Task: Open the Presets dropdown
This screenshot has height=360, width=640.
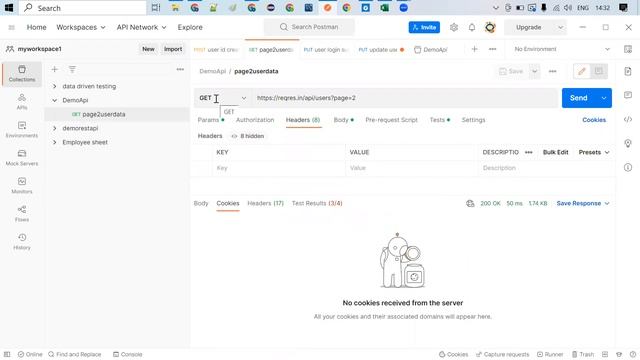Action: pos(594,152)
